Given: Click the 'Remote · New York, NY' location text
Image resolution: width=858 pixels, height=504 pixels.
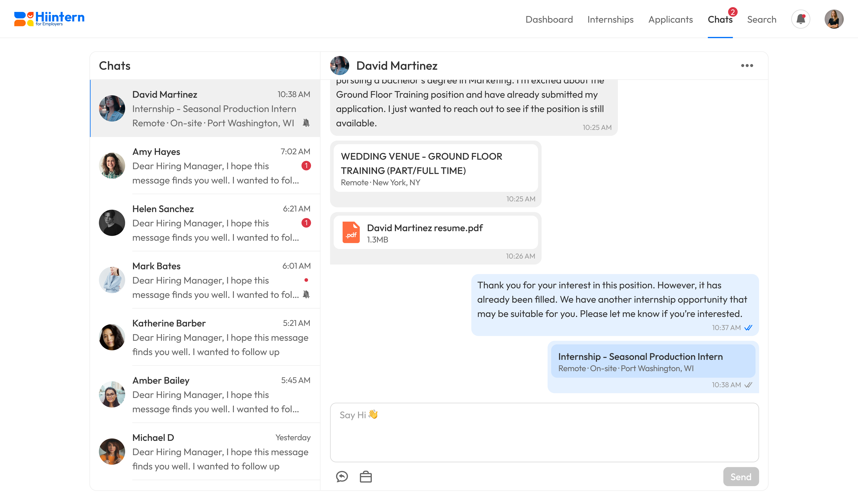Looking at the screenshot, I should (x=380, y=183).
